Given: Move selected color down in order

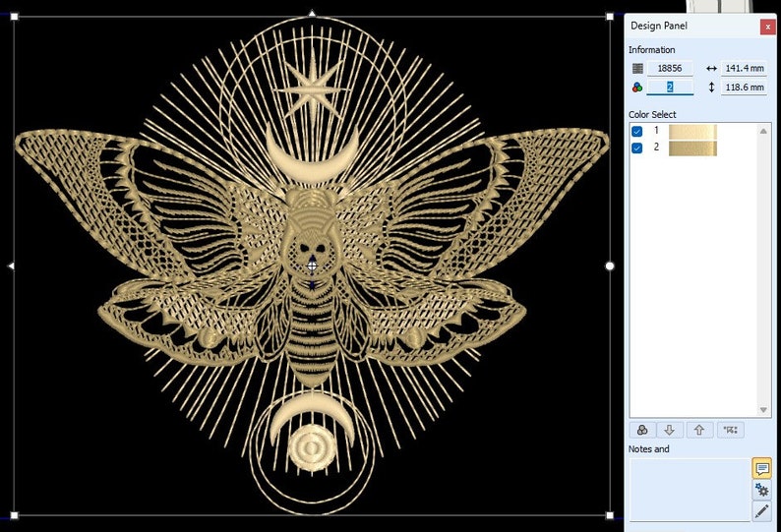Looking at the screenshot, I should click(x=670, y=430).
